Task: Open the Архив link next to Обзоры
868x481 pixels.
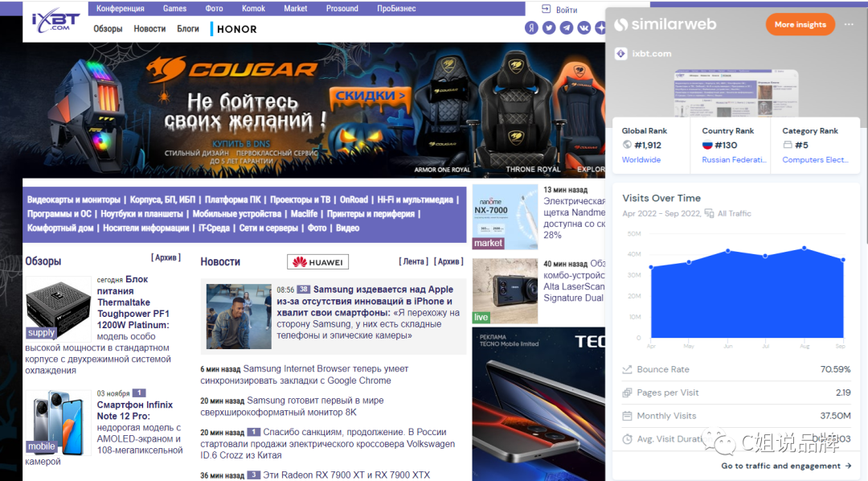Action: (166, 257)
